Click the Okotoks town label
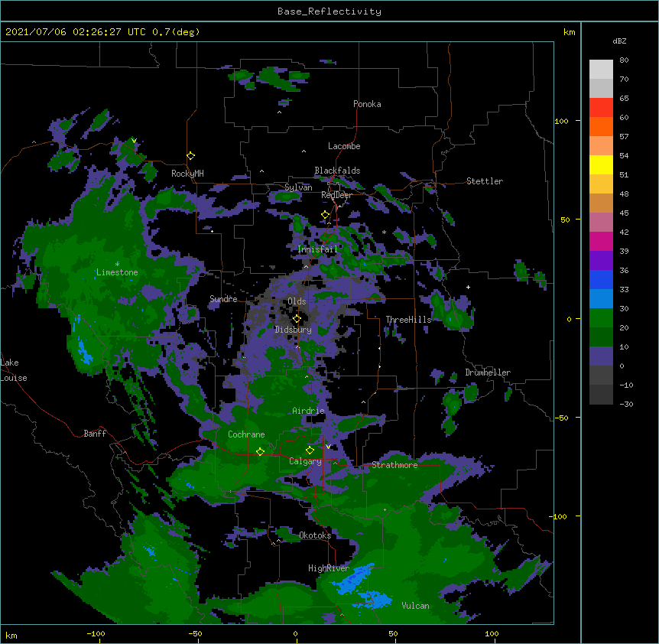This screenshot has height=644, width=659. tap(315, 535)
